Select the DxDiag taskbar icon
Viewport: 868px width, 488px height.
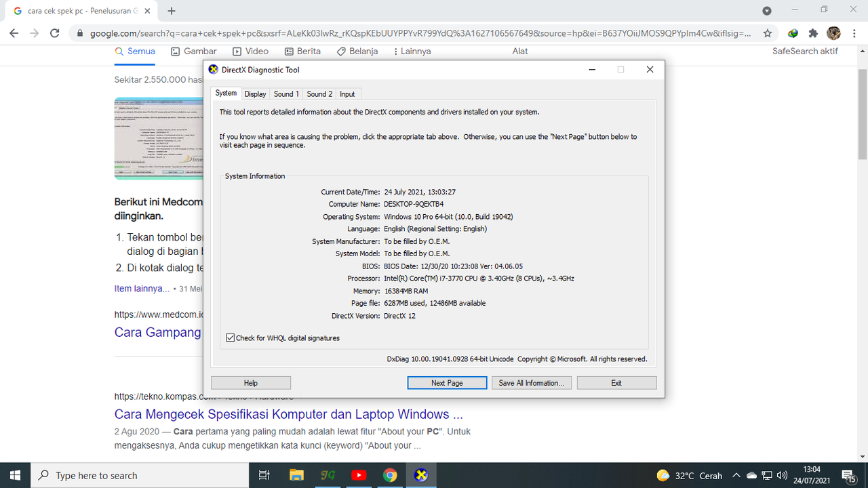(x=421, y=475)
